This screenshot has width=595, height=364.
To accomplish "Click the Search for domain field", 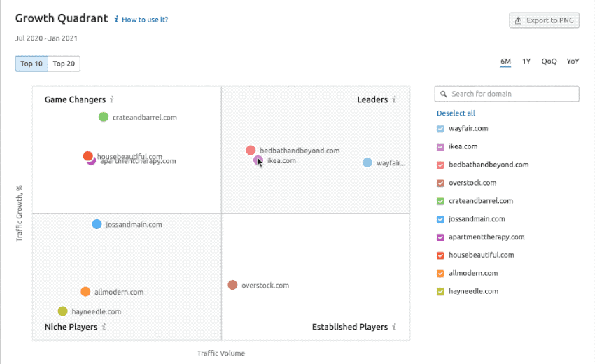I will coord(512,94).
